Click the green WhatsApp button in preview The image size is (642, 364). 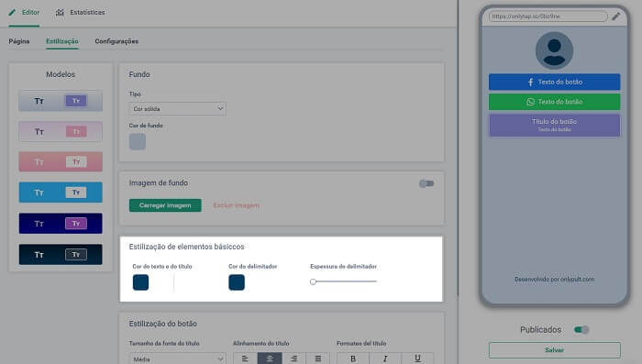pyautogui.click(x=554, y=102)
